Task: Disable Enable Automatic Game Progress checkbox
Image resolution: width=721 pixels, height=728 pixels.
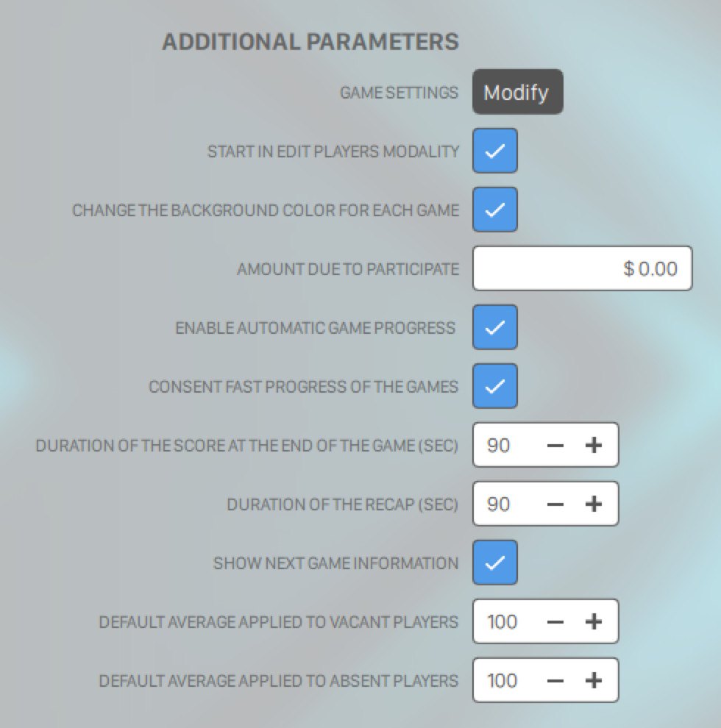Action: coord(495,327)
